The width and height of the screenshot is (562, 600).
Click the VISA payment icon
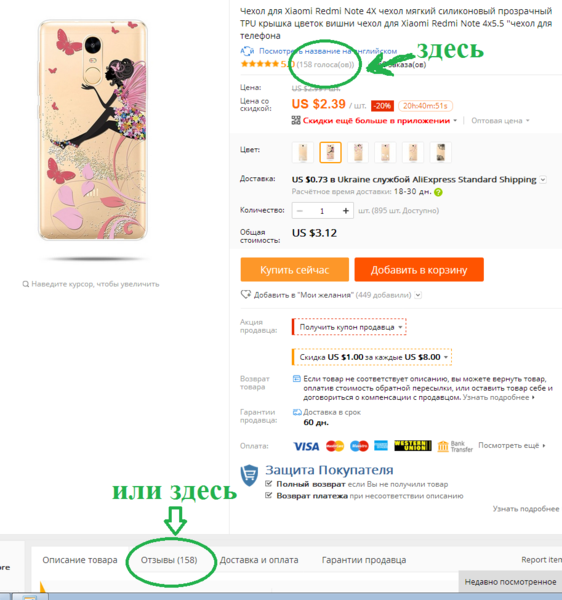click(x=306, y=446)
